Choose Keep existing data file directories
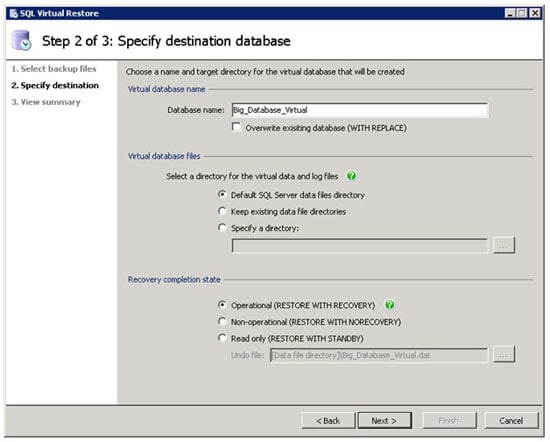Viewport: 550px width, 442px height. (222, 211)
